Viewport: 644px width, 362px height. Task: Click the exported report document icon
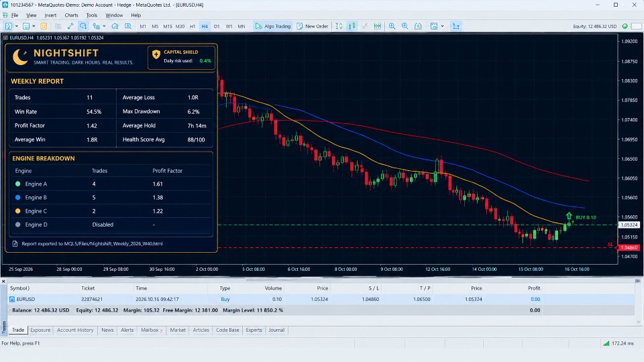(x=15, y=243)
